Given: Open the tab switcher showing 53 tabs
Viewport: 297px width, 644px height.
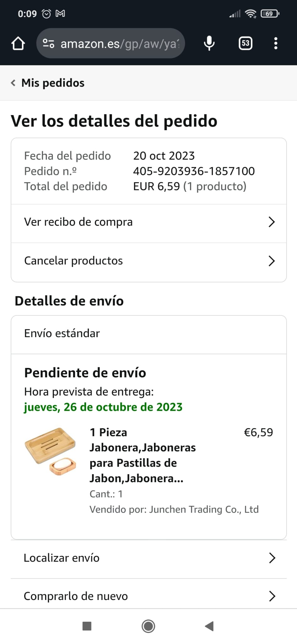Looking at the screenshot, I should tap(245, 43).
